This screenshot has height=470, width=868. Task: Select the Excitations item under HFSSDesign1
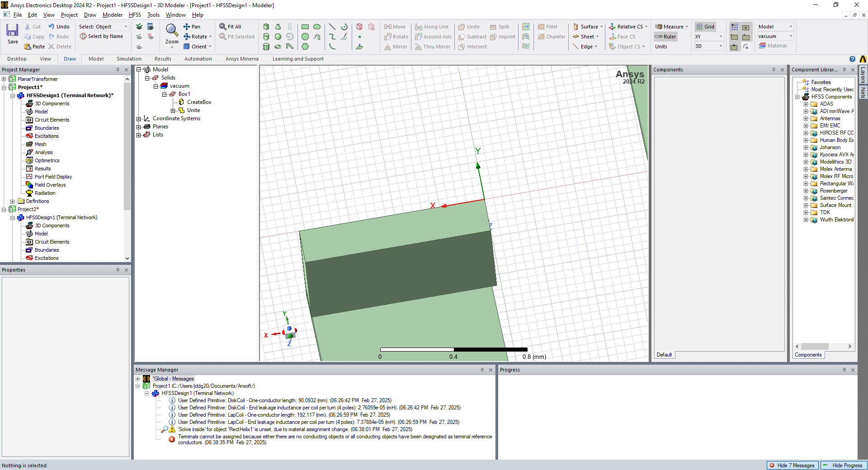(47, 136)
